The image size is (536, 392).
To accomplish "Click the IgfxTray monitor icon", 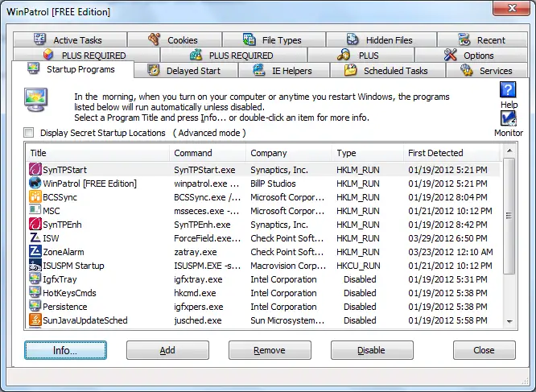I will tap(35, 279).
